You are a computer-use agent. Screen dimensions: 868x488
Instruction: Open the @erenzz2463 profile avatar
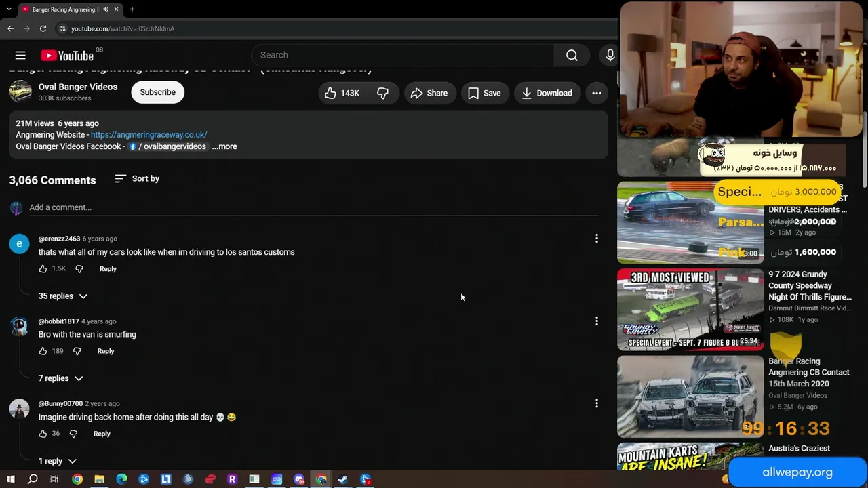click(19, 243)
